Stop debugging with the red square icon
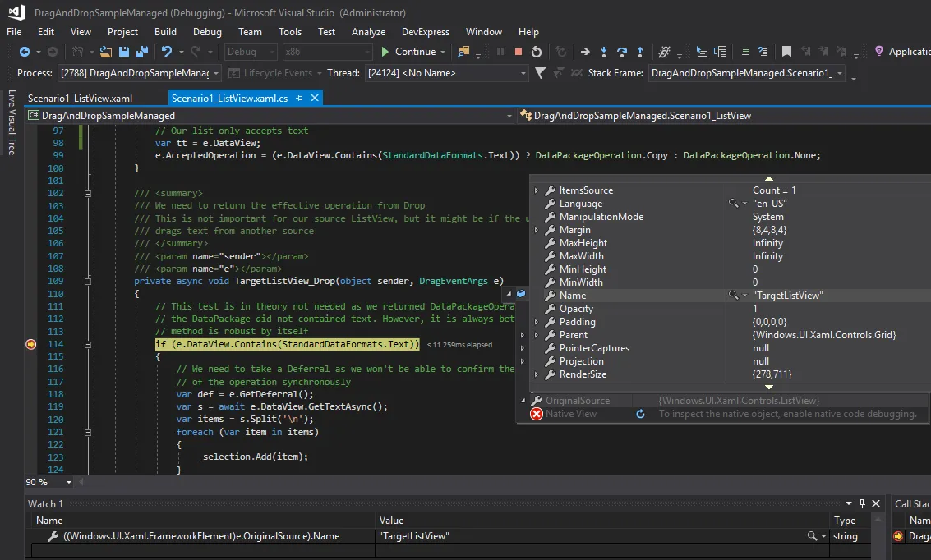 click(519, 52)
